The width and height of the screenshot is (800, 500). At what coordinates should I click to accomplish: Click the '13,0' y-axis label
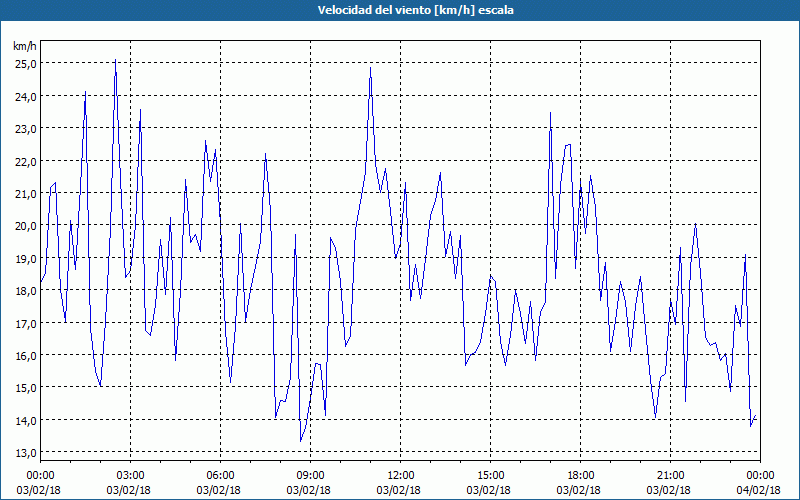click(24, 453)
